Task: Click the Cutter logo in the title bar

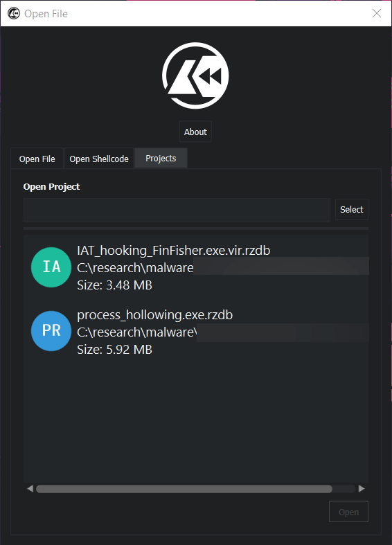Action: [x=14, y=14]
